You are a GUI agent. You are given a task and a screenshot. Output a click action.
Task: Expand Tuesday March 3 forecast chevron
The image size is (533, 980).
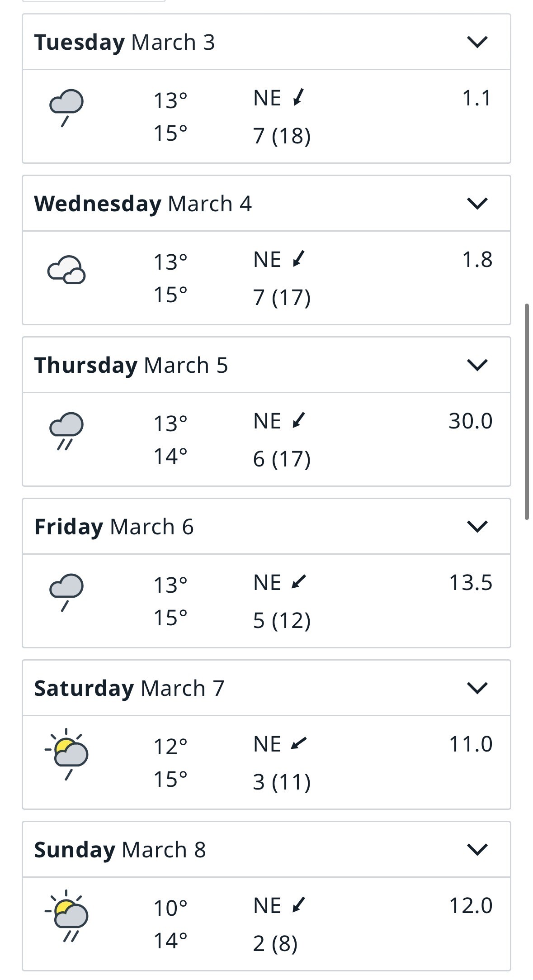(477, 42)
